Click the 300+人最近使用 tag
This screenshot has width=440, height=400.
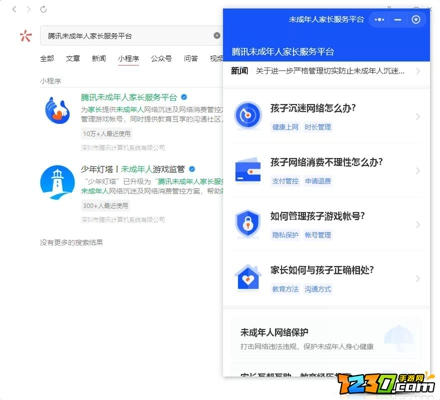click(105, 206)
